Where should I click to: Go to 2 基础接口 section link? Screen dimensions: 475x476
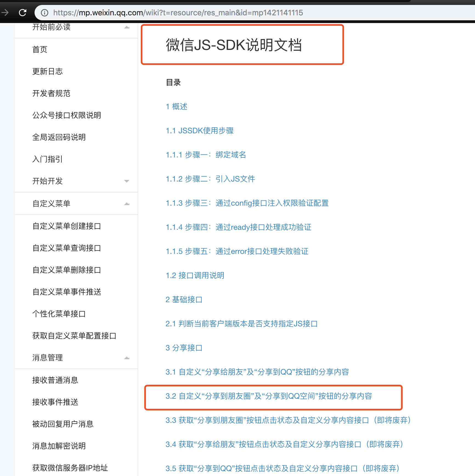184,299
